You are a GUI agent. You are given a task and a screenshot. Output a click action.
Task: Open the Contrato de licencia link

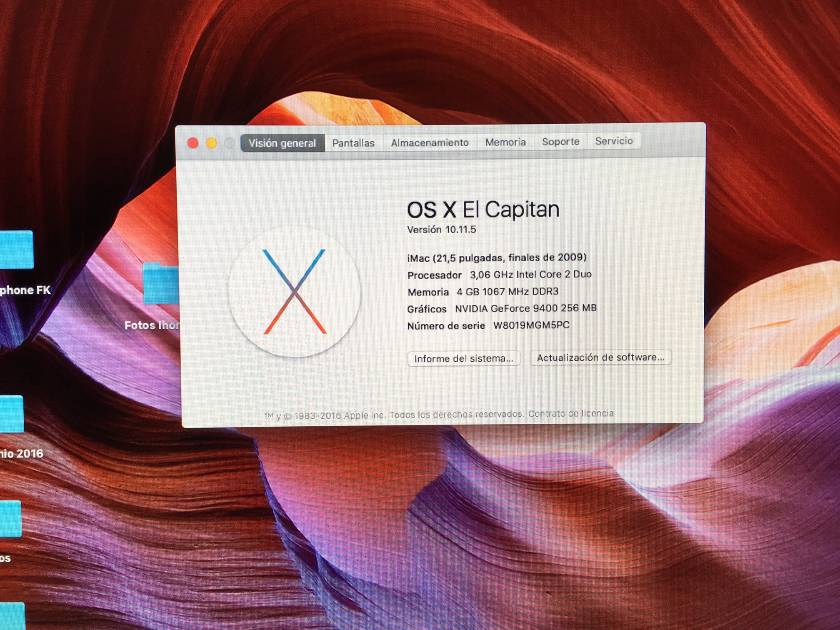point(571,413)
